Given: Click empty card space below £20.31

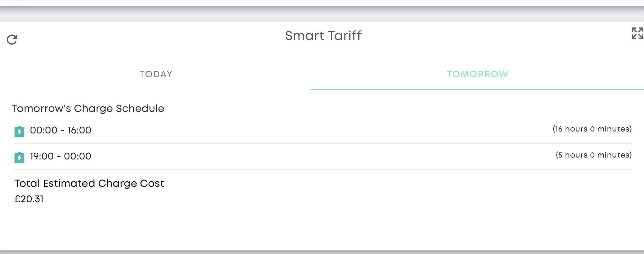Looking at the screenshot, I should click(x=322, y=228).
